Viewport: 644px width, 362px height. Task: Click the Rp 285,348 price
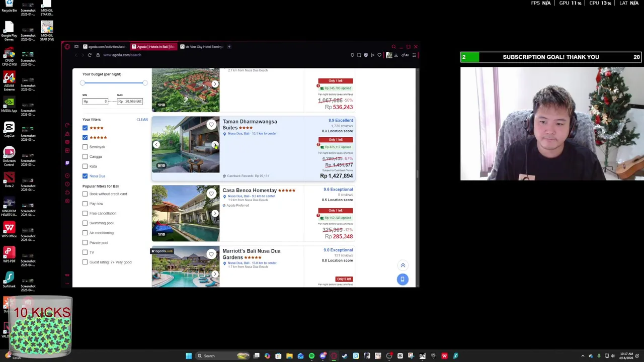(339, 236)
